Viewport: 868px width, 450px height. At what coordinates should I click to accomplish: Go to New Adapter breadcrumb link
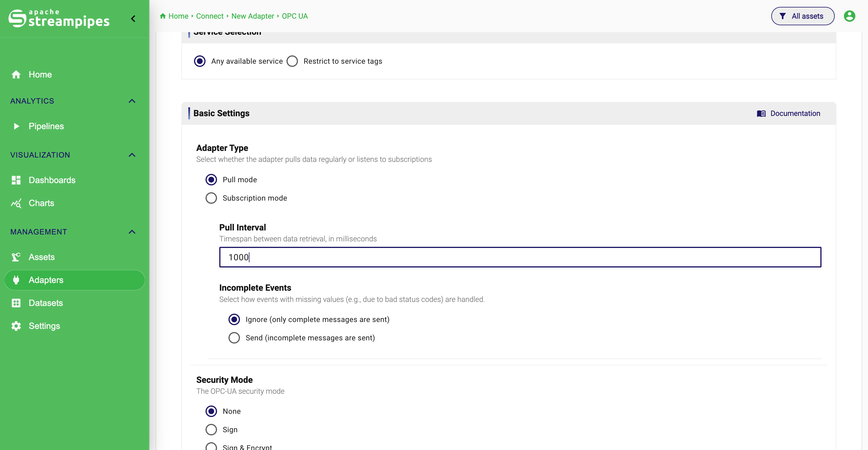coord(252,16)
